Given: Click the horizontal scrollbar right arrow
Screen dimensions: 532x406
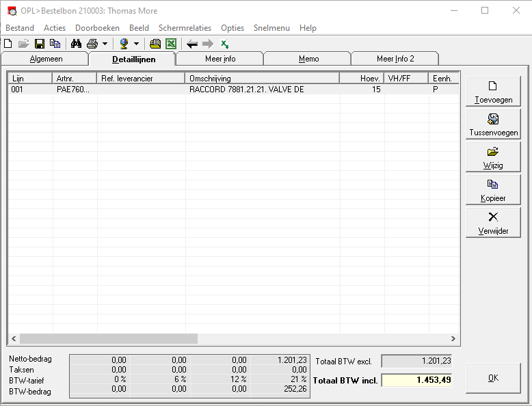Looking at the screenshot, I should pyautogui.click(x=453, y=338).
